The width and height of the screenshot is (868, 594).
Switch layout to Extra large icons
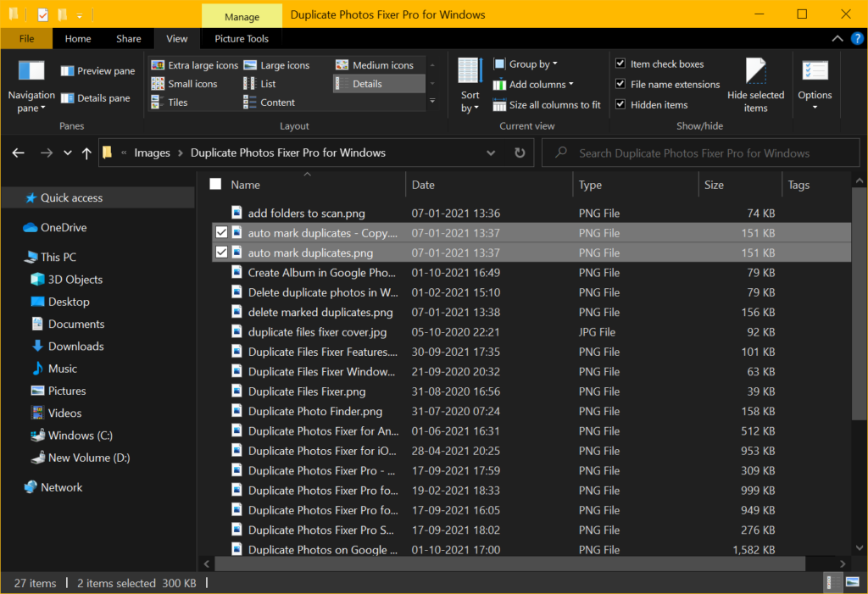click(x=195, y=64)
